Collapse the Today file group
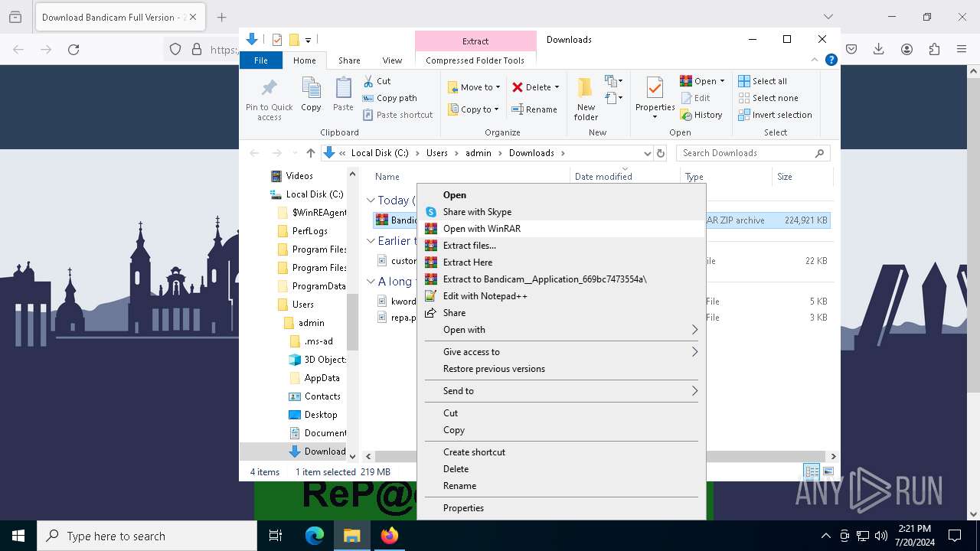The image size is (980, 551). 371,201
